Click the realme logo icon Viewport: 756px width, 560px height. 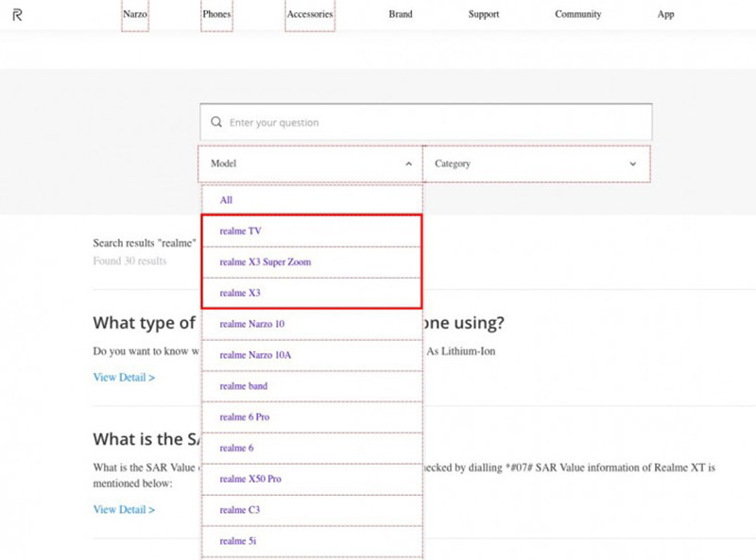pos(17,15)
